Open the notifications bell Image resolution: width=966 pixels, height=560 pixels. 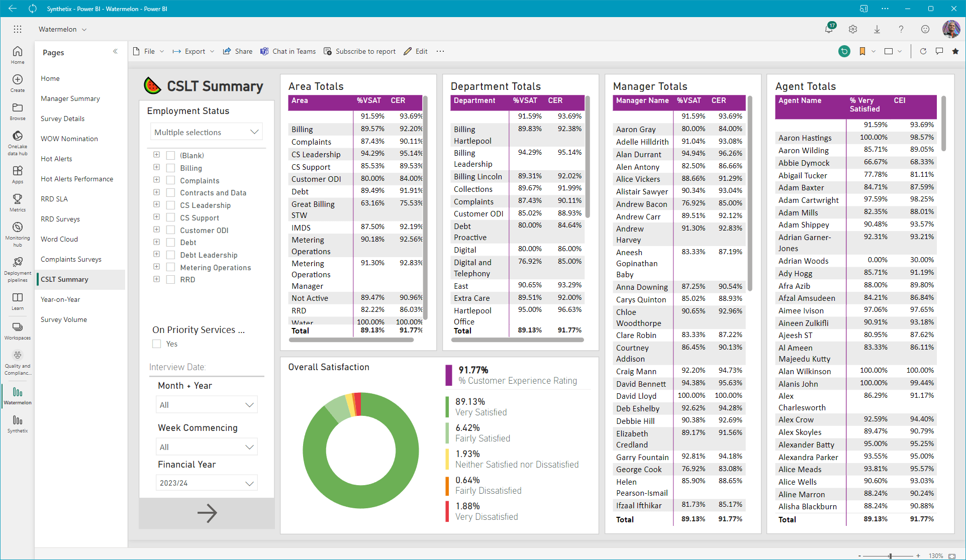(x=829, y=29)
